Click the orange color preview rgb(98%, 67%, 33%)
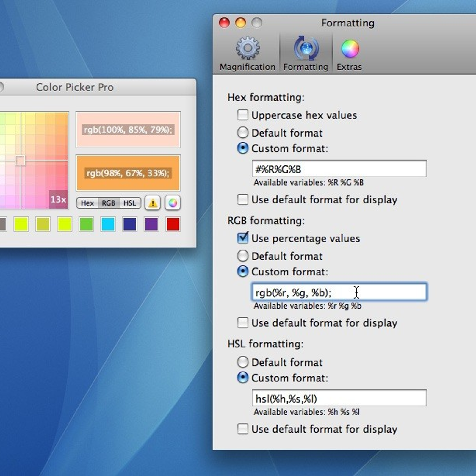The height and width of the screenshot is (476, 476). tap(128, 173)
